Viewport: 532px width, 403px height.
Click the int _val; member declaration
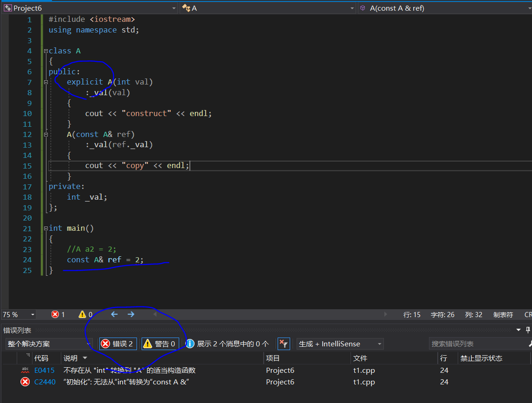(87, 197)
